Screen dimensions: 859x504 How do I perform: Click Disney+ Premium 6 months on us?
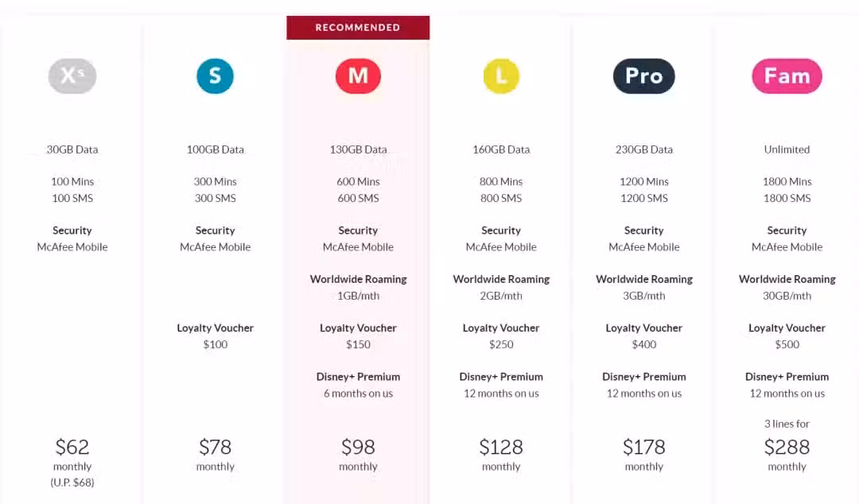click(x=358, y=385)
